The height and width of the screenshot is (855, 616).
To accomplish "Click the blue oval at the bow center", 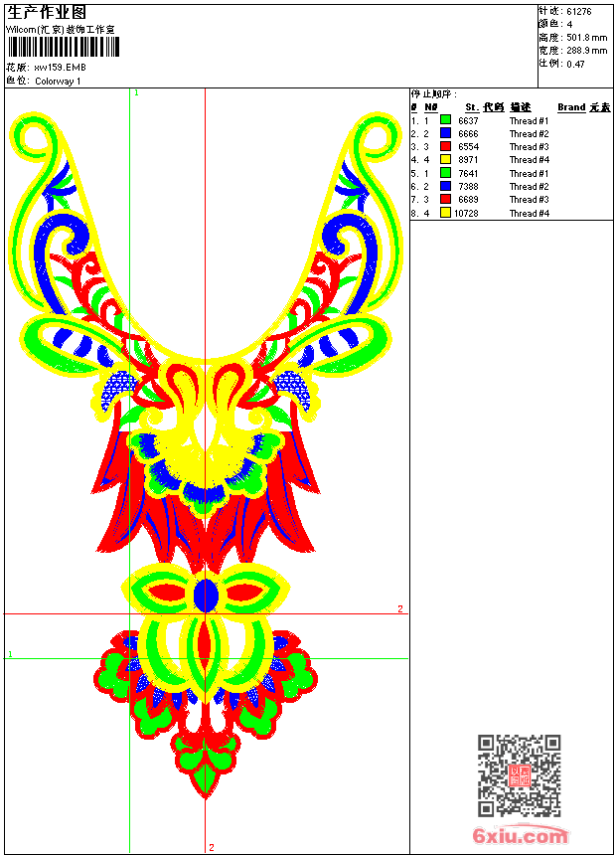I will tap(206, 595).
